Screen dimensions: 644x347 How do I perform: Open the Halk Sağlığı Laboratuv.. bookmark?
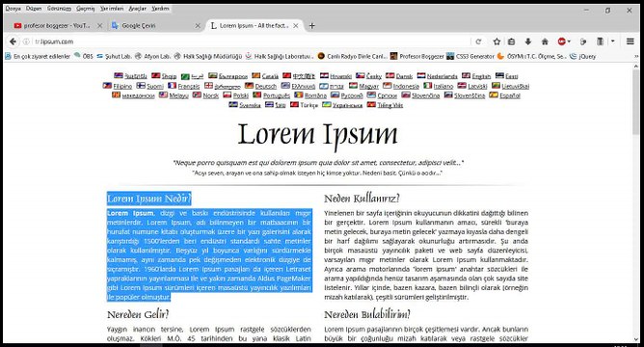(x=281, y=57)
